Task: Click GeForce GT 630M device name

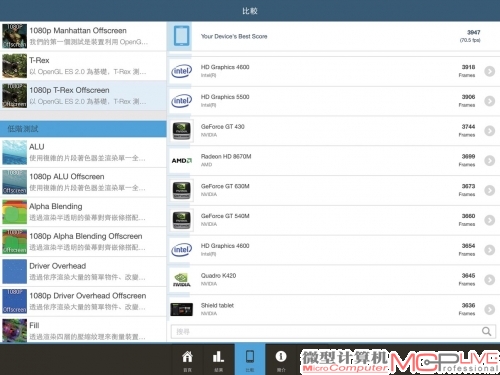Action: [225, 186]
